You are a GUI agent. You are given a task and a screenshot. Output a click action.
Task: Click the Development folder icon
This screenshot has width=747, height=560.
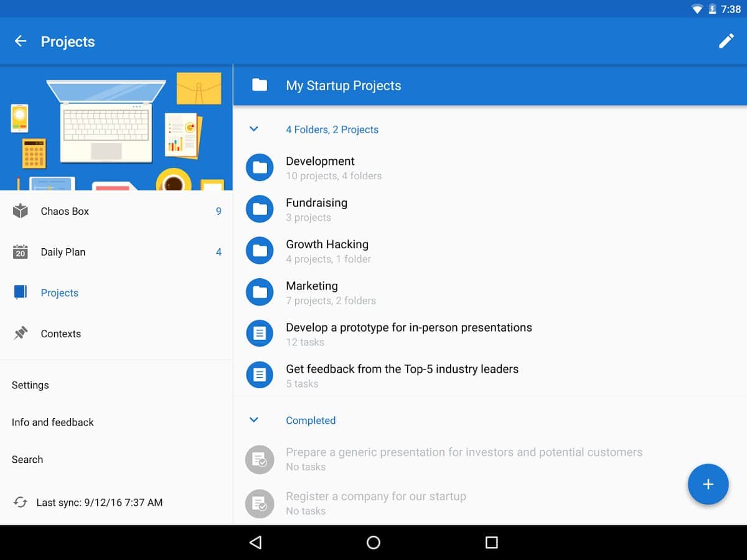[260, 168]
